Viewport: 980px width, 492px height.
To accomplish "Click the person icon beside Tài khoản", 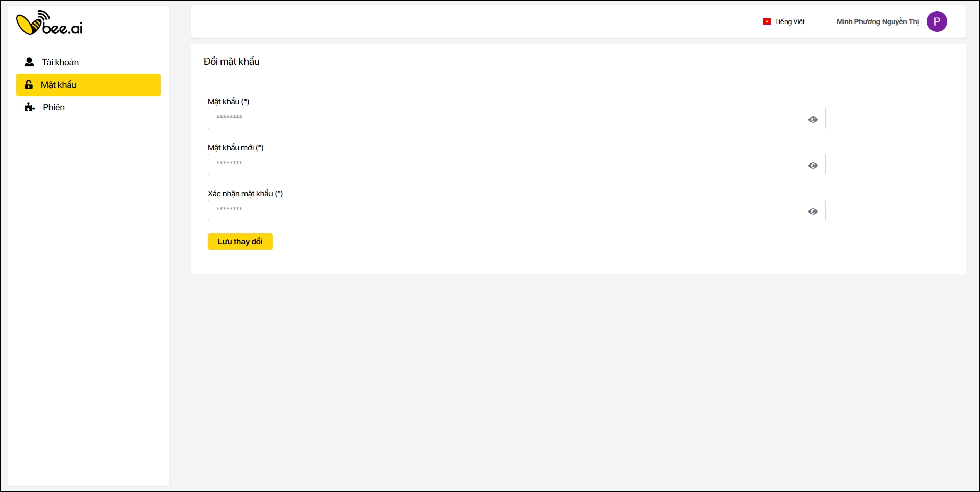I will pos(29,62).
